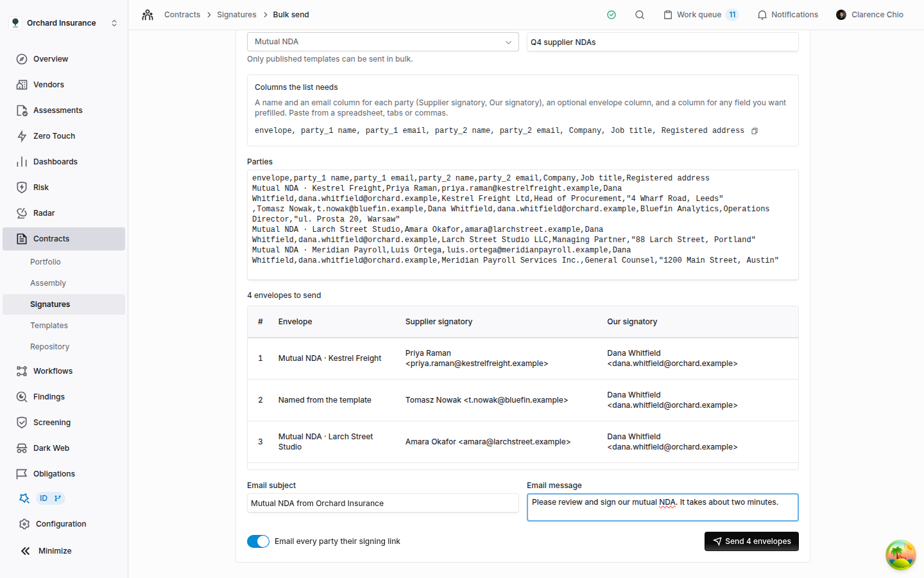This screenshot has height=578, width=924.
Task: Select the Findings magnifier icon
Action: 22,397
